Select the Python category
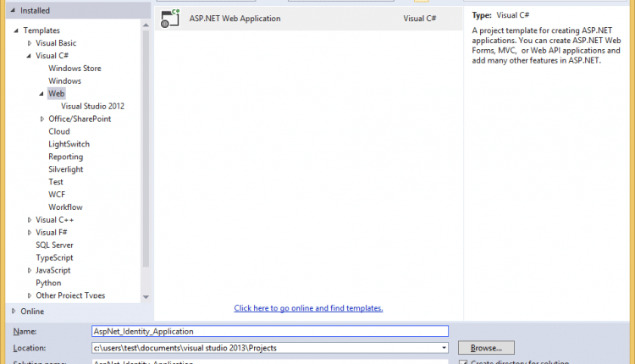Screen dimensions: 635x364 click(48, 283)
